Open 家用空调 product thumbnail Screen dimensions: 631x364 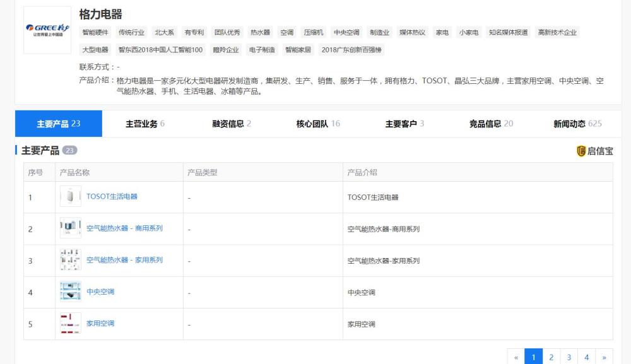pyautogui.click(x=71, y=324)
